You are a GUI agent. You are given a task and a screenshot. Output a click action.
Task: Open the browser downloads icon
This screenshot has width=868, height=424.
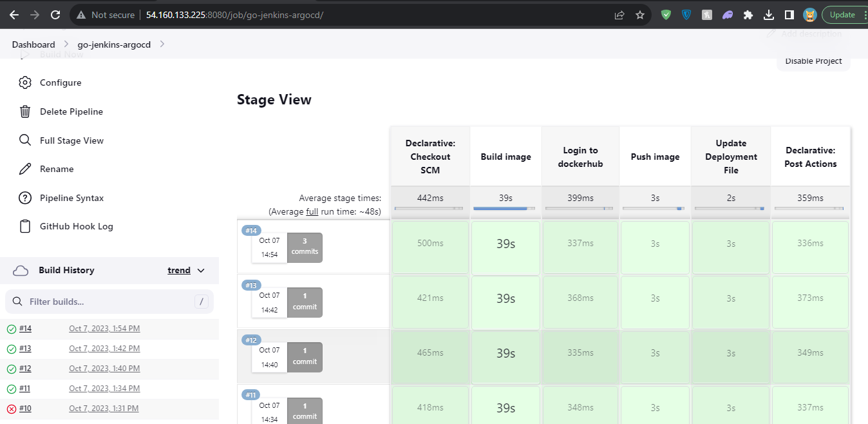coord(768,15)
